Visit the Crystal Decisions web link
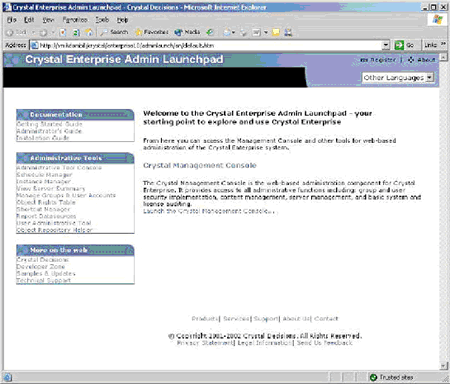Screen dimensions: 450x384 43,260
